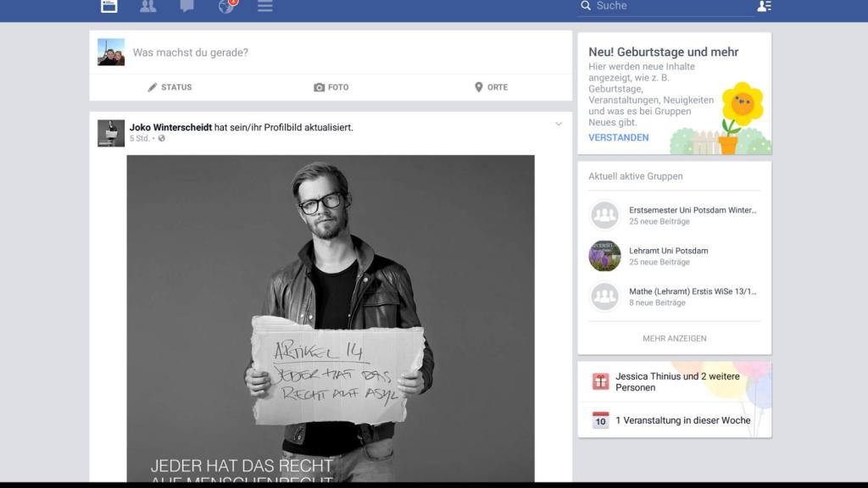Check notifications via the globe icon with badge
This screenshot has width=868, height=488.
click(223, 7)
